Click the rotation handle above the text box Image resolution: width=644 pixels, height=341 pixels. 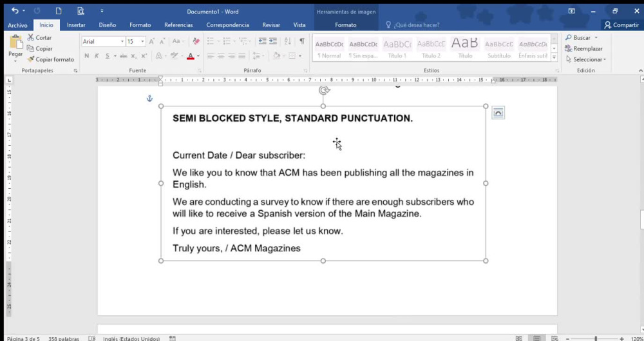[324, 90]
